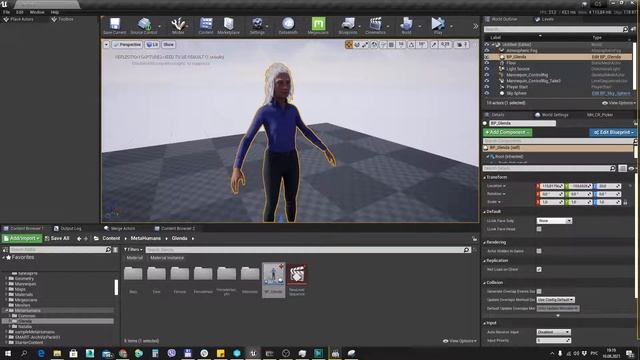Click Save All in Content Browser
This screenshot has height=360, width=640.
pos(57,238)
